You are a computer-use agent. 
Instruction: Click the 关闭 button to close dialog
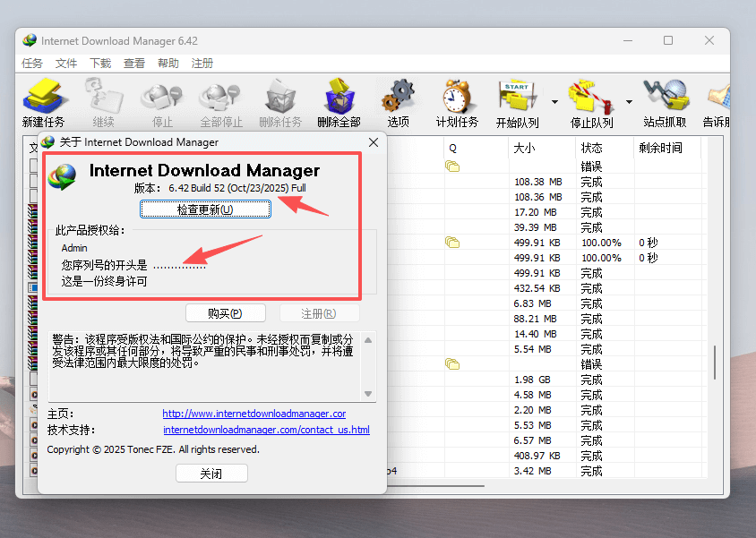pyautogui.click(x=211, y=473)
